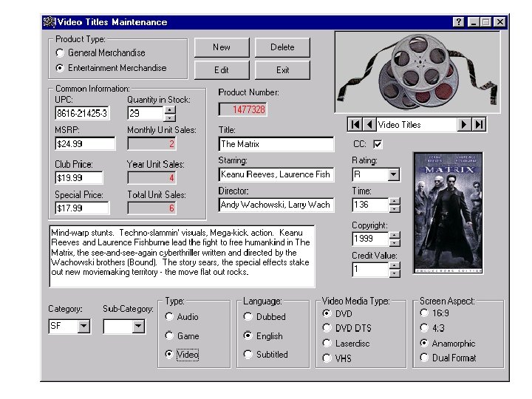Viewport: 532px width, 399px height.
Task: Decrease Credit Value with down arrow
Action: click(395, 273)
